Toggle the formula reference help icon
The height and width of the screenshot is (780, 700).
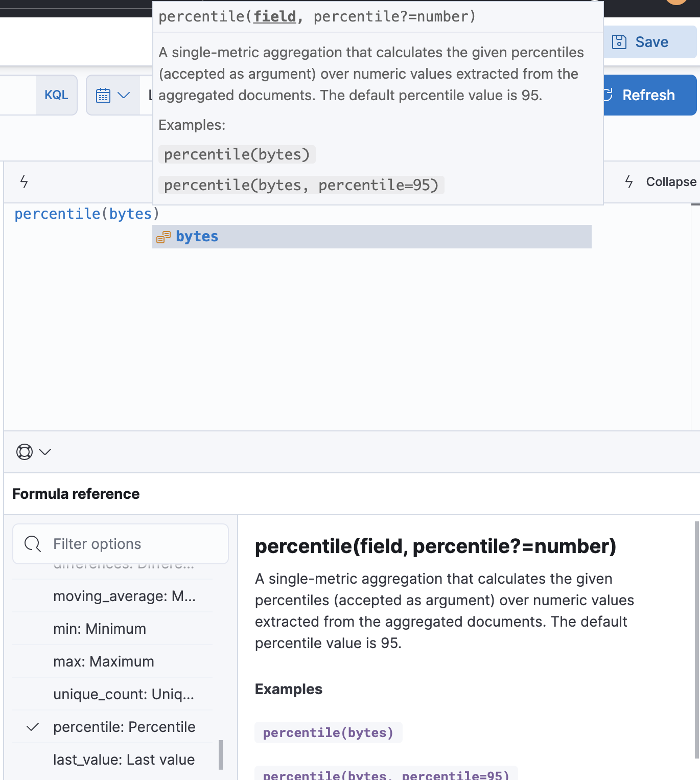pyautogui.click(x=25, y=452)
